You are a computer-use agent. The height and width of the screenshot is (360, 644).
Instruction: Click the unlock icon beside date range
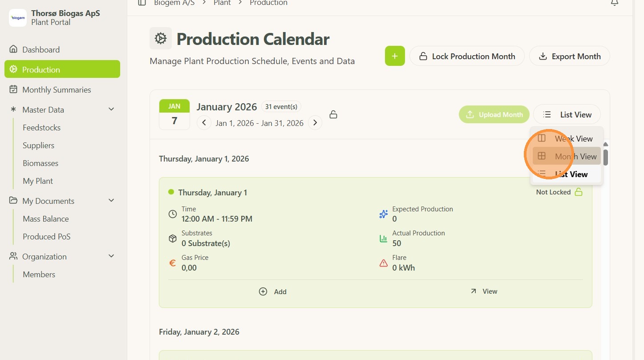click(333, 115)
